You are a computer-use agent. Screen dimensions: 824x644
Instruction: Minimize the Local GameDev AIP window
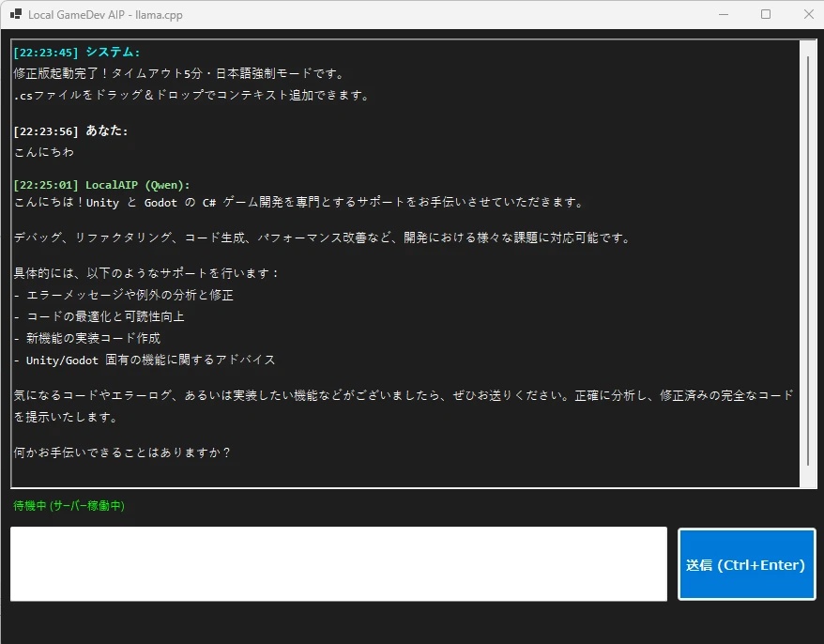(725, 15)
